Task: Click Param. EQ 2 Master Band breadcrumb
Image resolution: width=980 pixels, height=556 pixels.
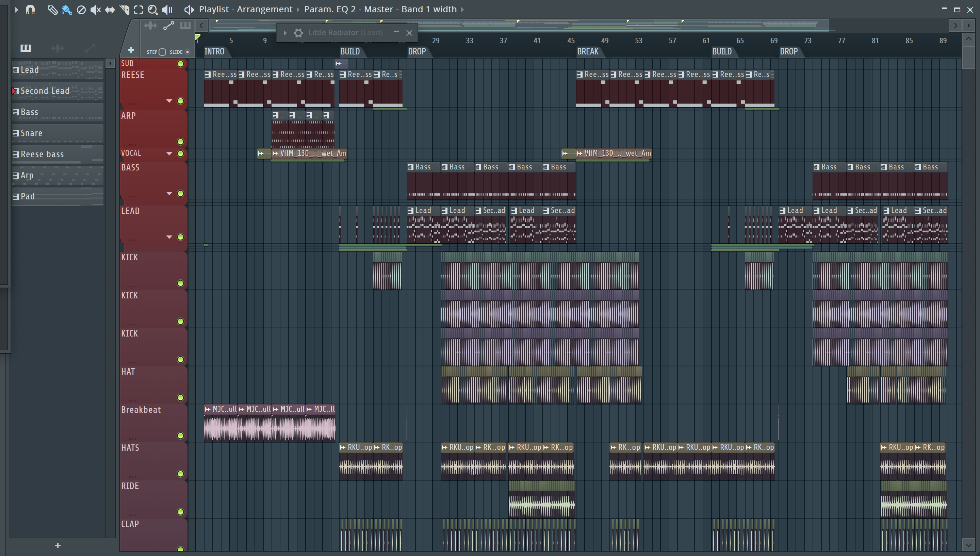Action: (x=380, y=9)
